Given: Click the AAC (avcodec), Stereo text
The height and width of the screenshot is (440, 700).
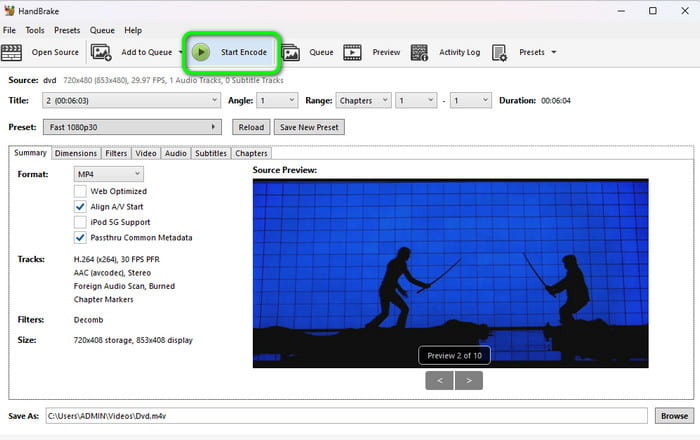Looking at the screenshot, I should (112, 273).
